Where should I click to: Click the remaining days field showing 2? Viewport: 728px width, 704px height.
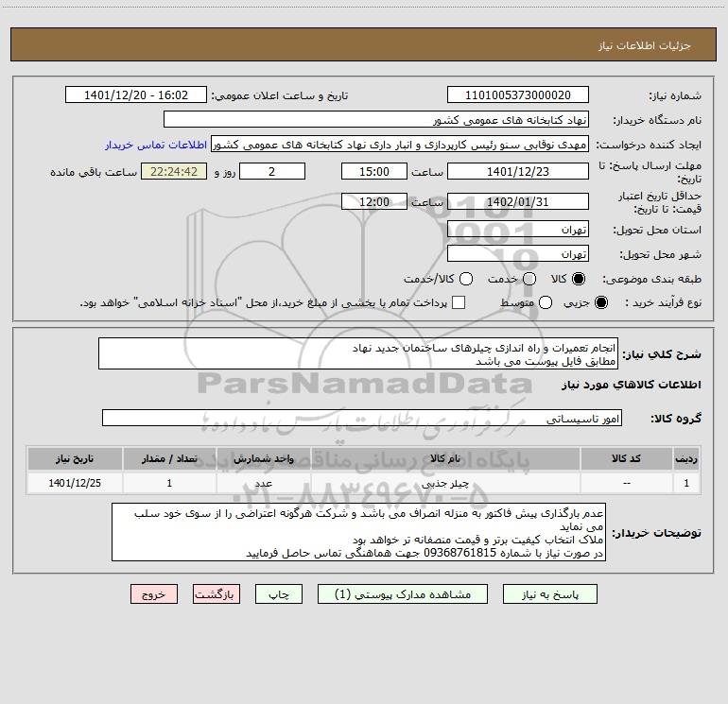click(272, 171)
